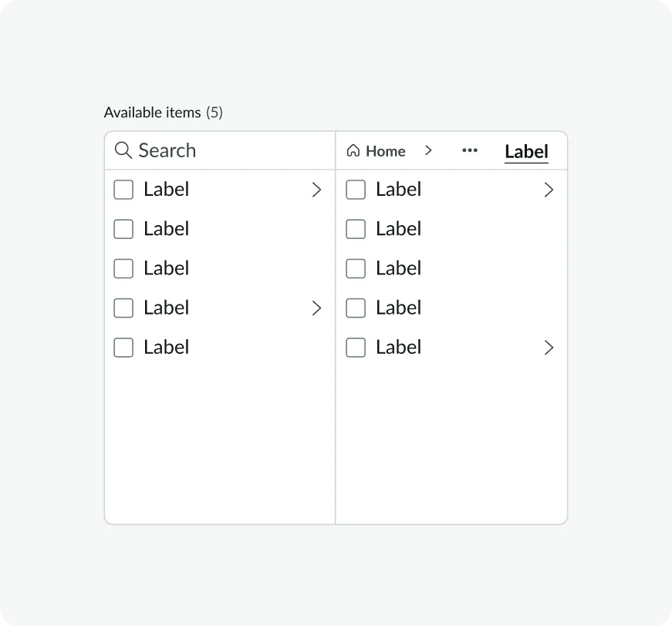Select the underlined Label breadcrumb item
672x626 pixels.
pos(526,152)
